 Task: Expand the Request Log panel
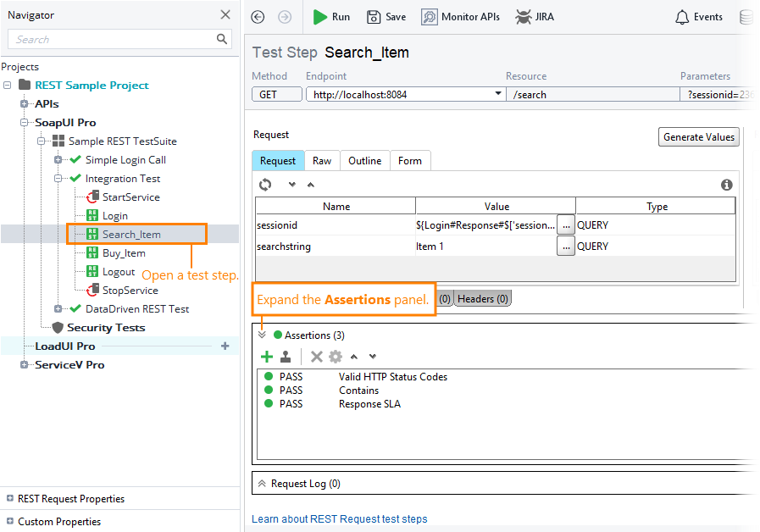click(x=262, y=484)
